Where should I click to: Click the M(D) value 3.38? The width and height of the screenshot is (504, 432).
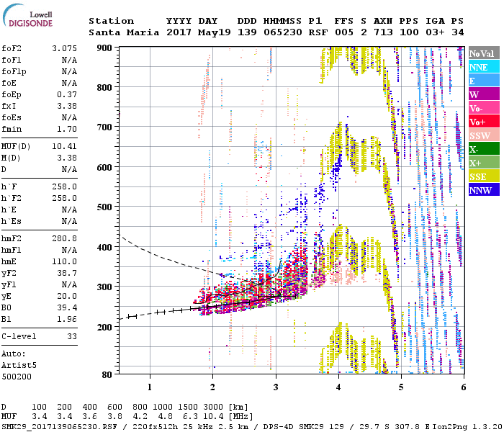(x=67, y=158)
